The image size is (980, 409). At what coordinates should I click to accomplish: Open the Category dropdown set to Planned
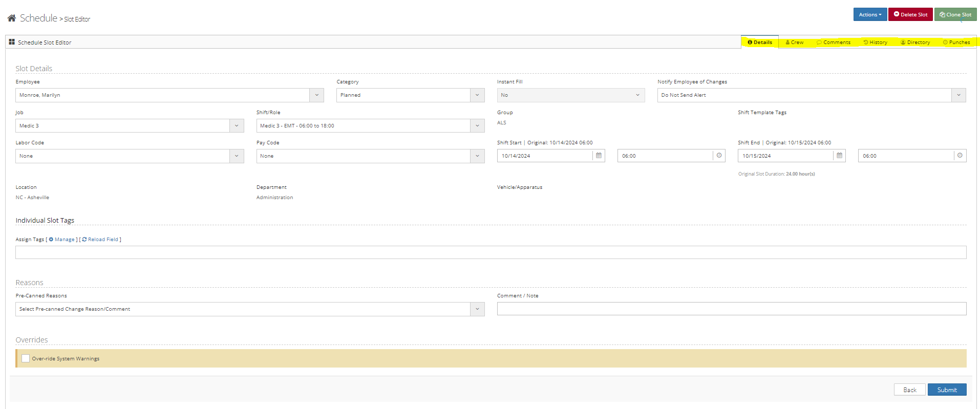477,95
